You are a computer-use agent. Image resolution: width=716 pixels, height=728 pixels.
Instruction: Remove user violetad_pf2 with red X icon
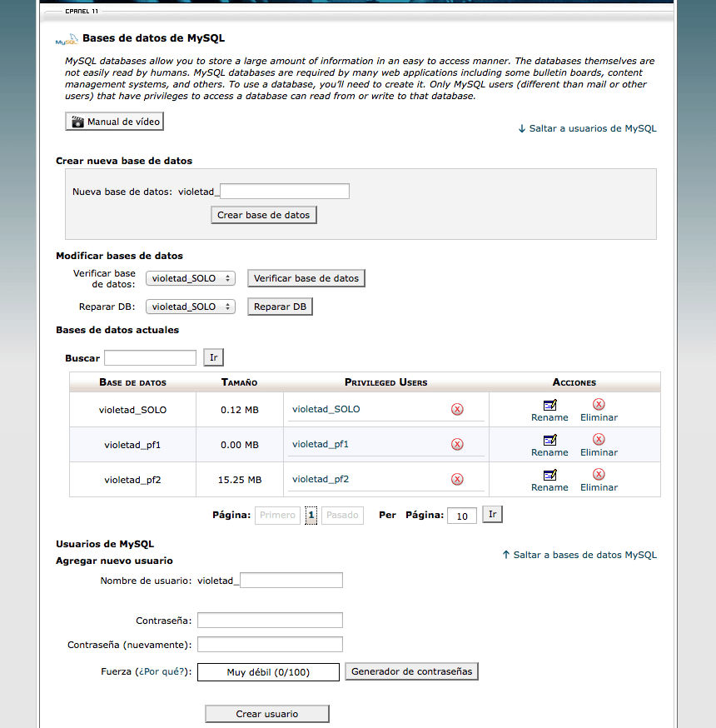(457, 479)
